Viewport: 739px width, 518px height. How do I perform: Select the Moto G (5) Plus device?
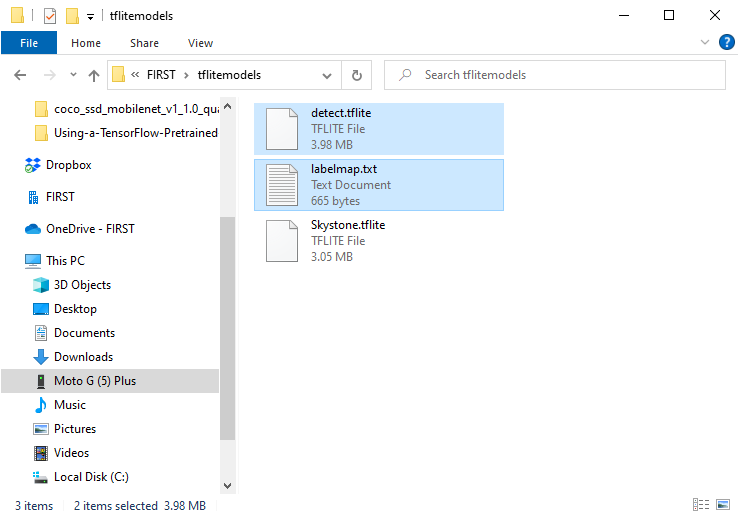pyautogui.click(x=94, y=381)
